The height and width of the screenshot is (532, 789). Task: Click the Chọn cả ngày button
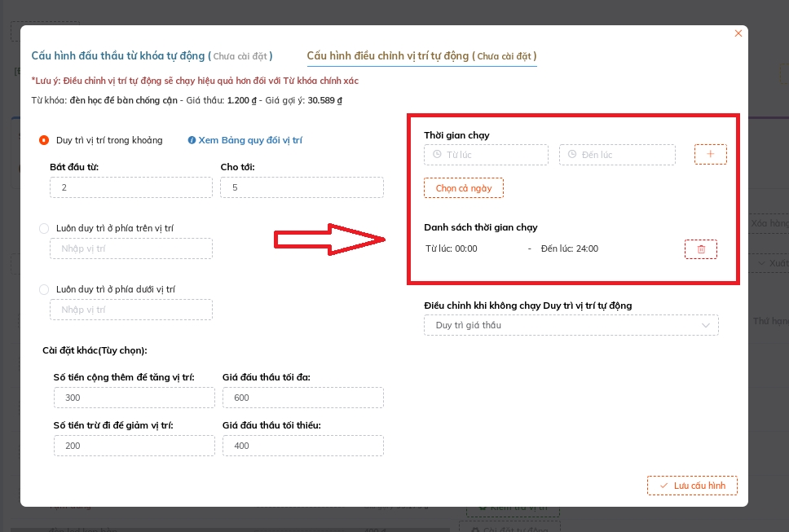click(x=463, y=187)
